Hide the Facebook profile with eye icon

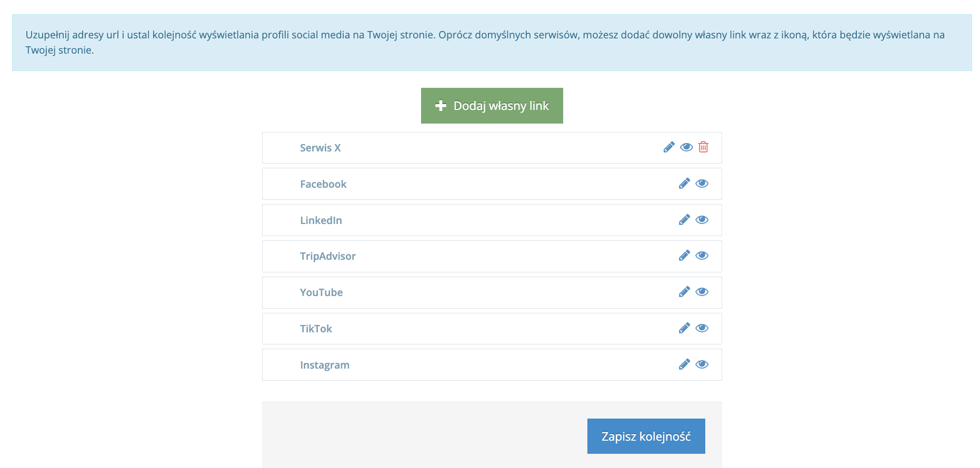coord(702,184)
